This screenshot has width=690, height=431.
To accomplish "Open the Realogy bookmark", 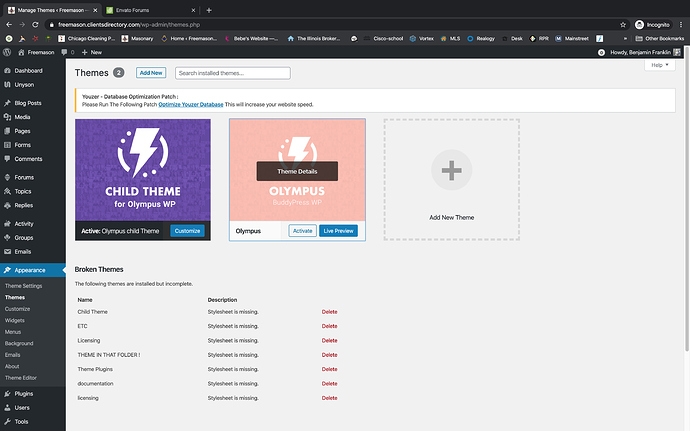I will 481,39.
